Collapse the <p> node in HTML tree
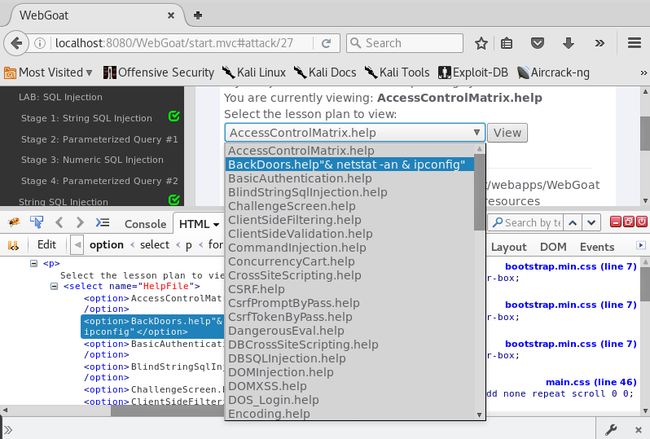Viewport: 650px width, 439px height. point(34,263)
